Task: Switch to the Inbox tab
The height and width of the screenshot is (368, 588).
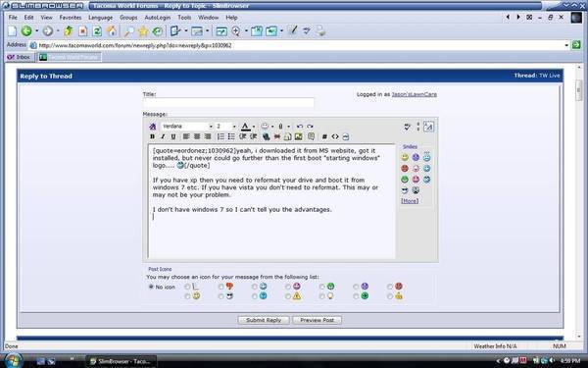Action: point(20,57)
